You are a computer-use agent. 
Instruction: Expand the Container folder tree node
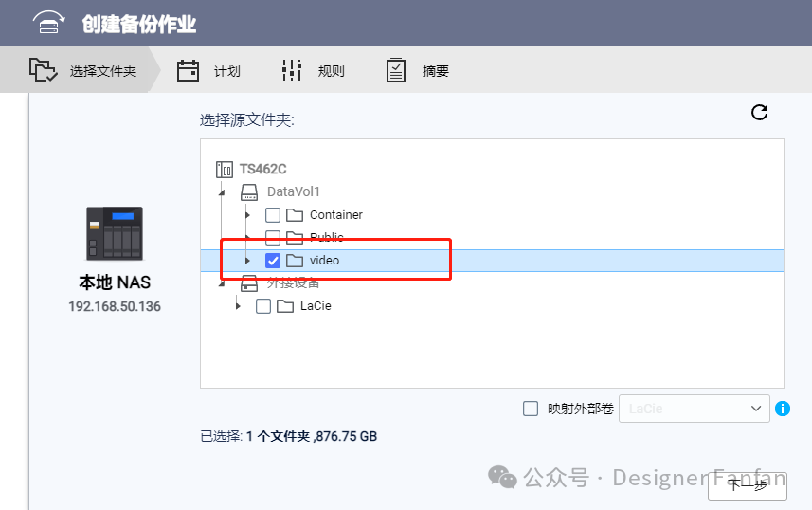pyautogui.click(x=248, y=215)
